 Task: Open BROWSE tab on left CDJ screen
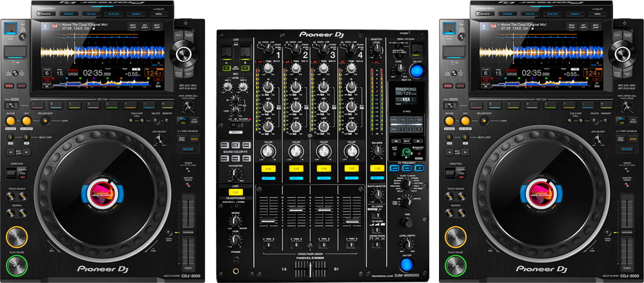point(68,14)
